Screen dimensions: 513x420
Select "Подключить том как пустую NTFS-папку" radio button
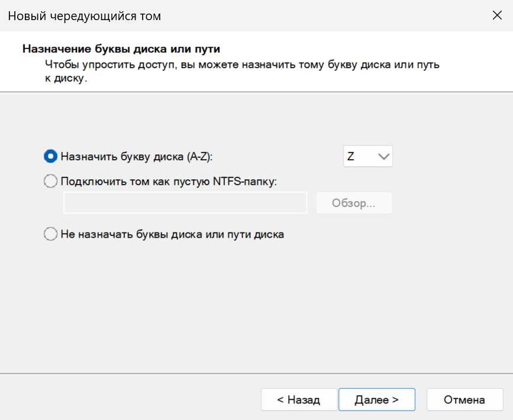(x=51, y=182)
